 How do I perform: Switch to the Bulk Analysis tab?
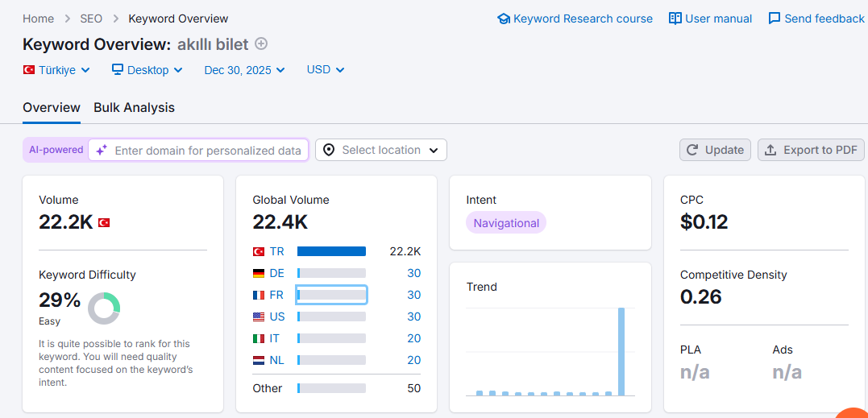point(134,108)
